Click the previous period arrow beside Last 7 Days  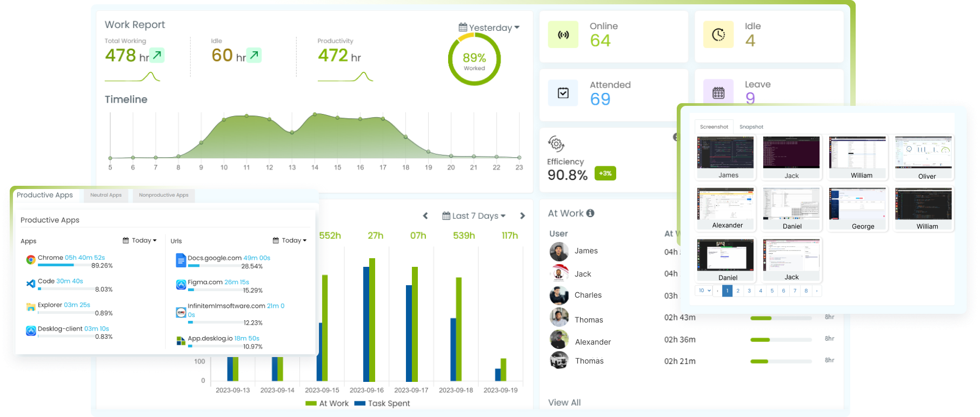pos(425,216)
